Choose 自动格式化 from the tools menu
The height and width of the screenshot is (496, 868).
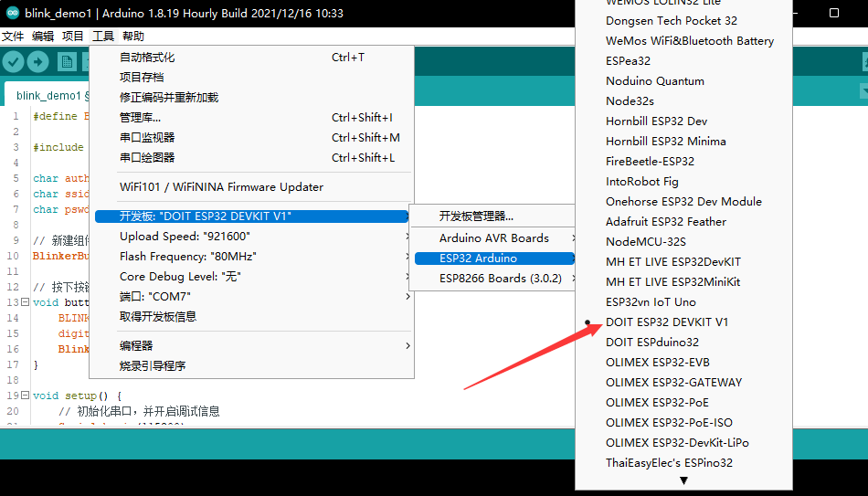point(252,57)
